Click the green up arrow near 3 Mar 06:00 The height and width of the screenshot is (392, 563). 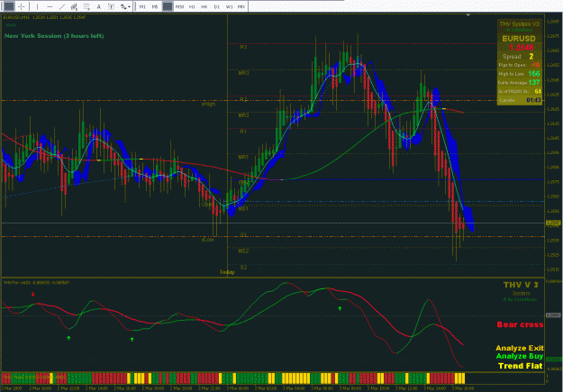(x=340, y=308)
